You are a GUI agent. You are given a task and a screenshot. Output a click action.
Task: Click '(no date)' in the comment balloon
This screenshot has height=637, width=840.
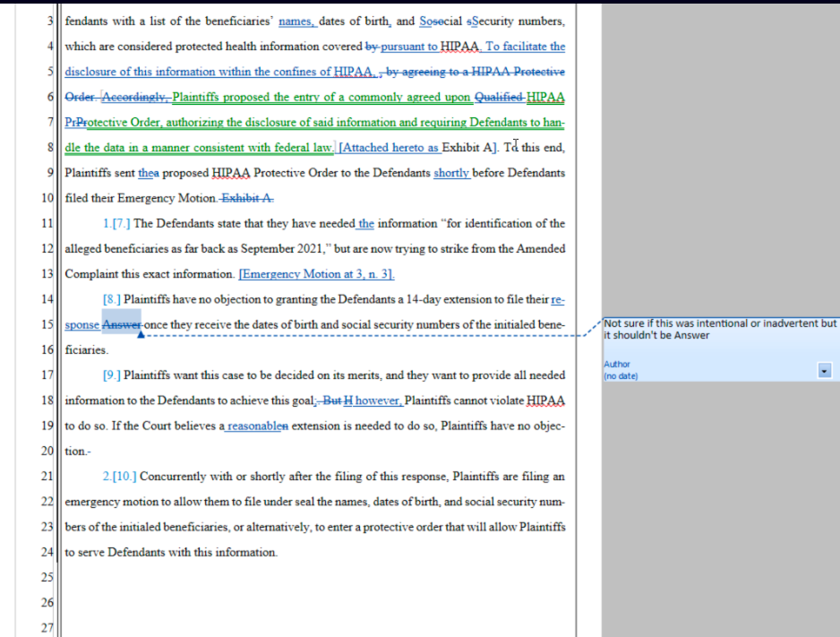tap(621, 376)
